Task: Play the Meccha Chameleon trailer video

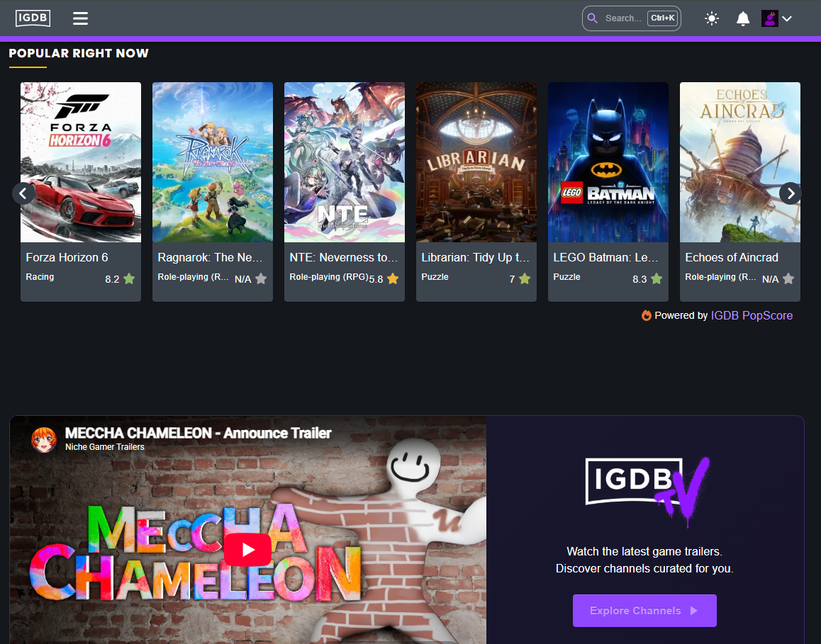Action: click(x=247, y=549)
